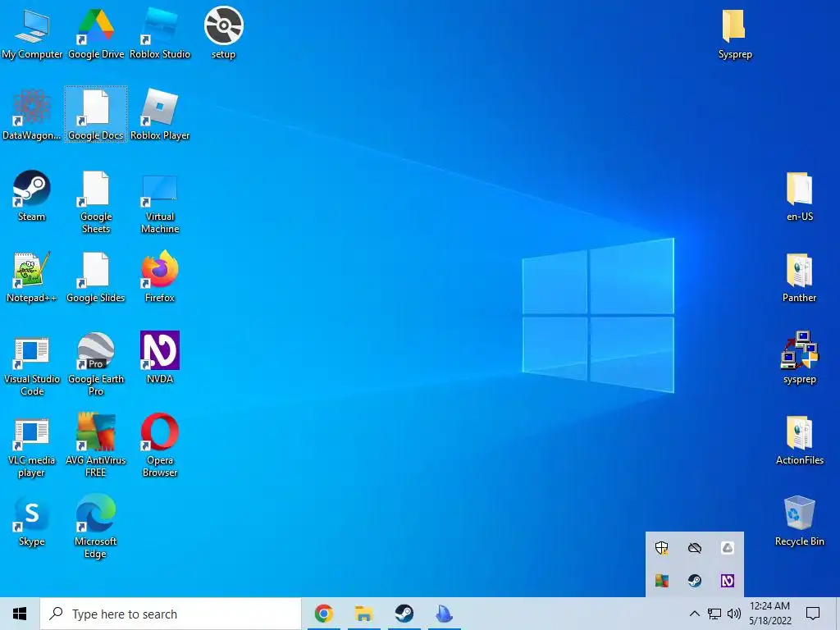Select the Roblox Player shortcut
The image size is (840, 630).
point(160,115)
